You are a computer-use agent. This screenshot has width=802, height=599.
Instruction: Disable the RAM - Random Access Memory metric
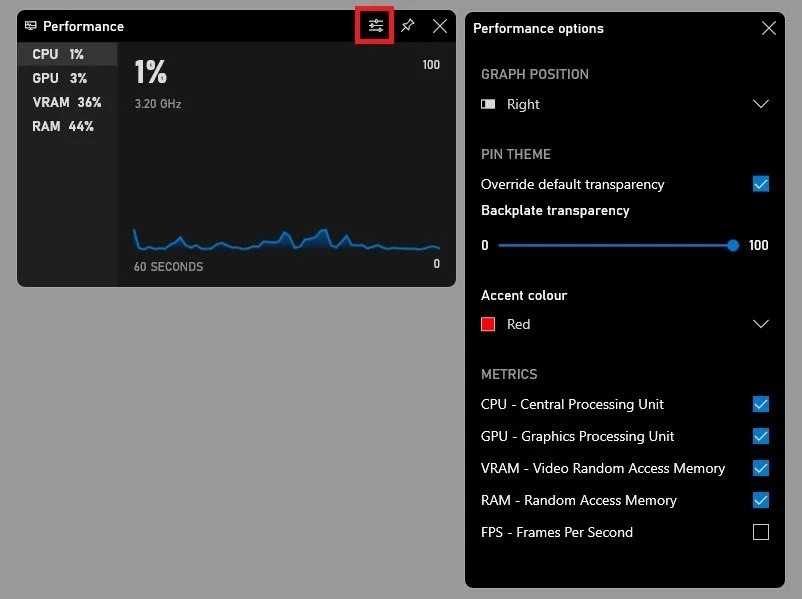click(x=760, y=500)
